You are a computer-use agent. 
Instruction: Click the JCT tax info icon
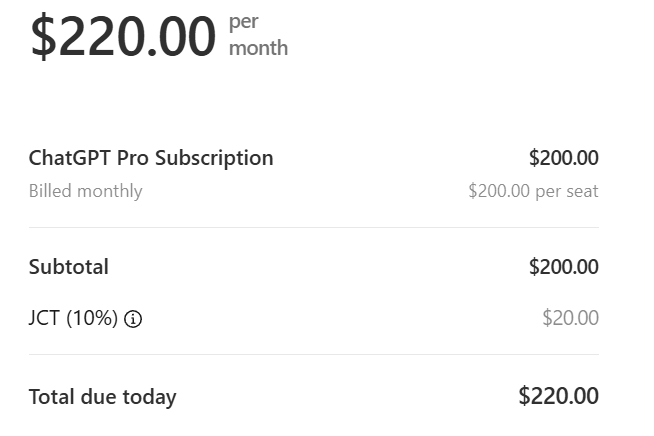pos(134,320)
